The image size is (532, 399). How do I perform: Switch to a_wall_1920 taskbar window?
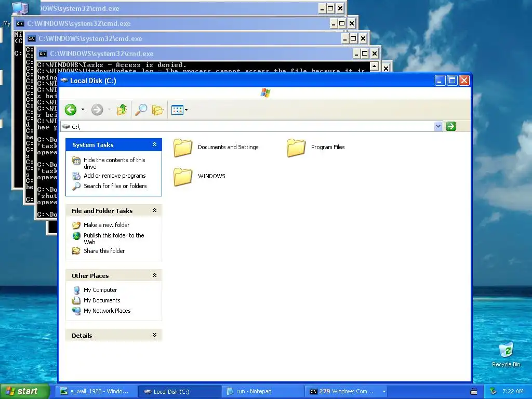click(x=97, y=392)
